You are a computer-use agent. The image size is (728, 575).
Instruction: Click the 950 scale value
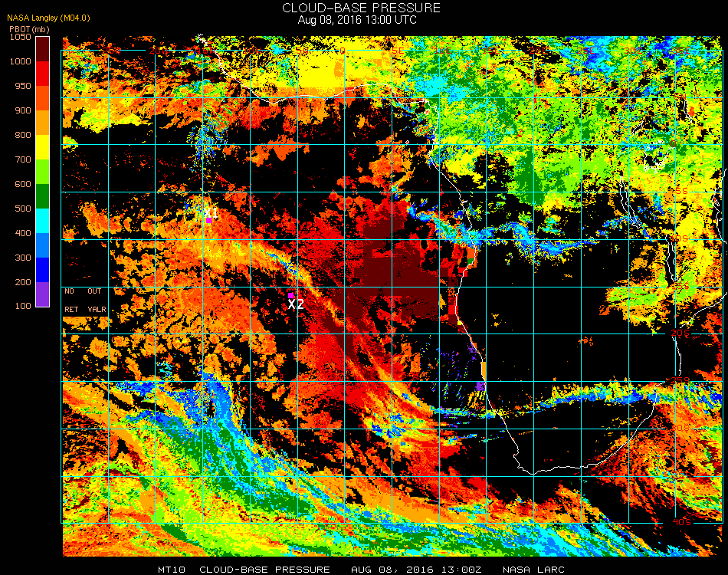coord(23,86)
